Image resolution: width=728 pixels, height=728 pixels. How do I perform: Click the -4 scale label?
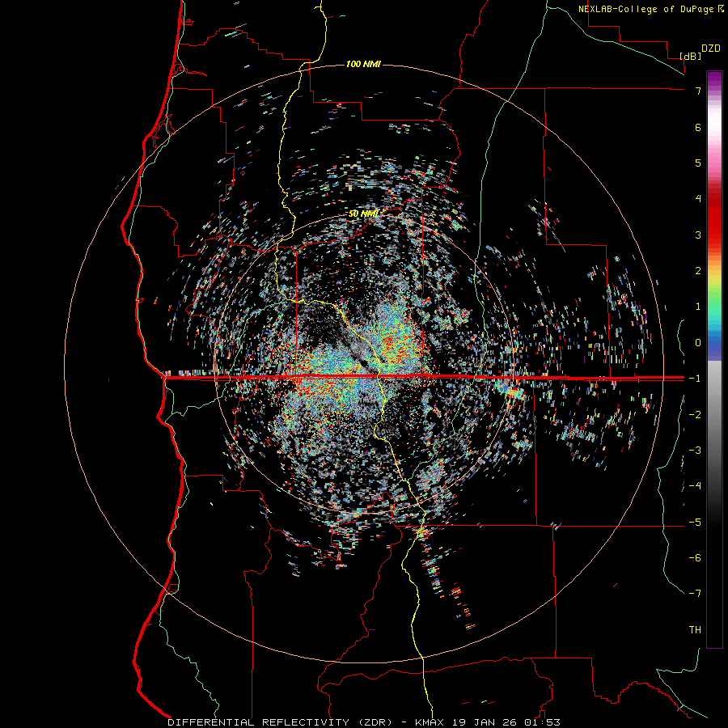click(x=695, y=485)
